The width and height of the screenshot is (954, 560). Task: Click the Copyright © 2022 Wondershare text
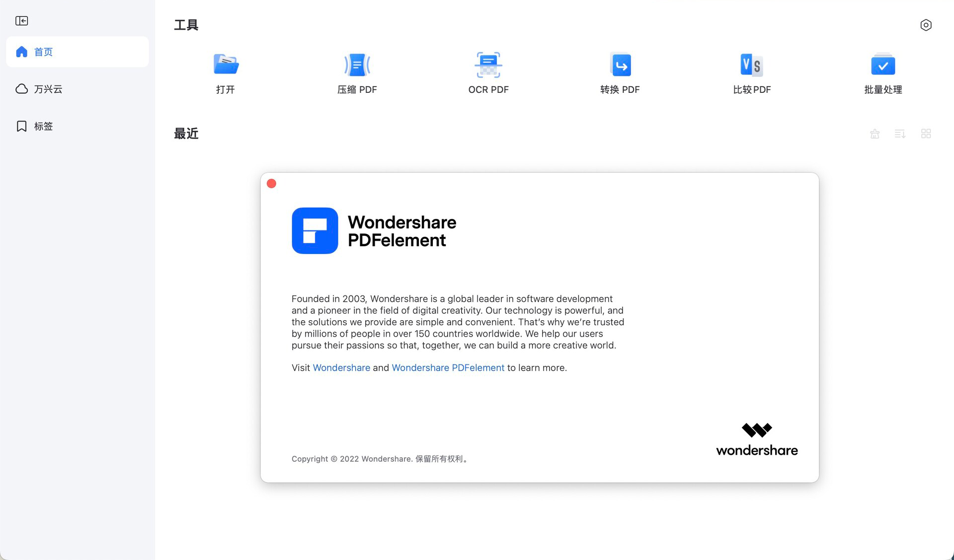pos(380,459)
